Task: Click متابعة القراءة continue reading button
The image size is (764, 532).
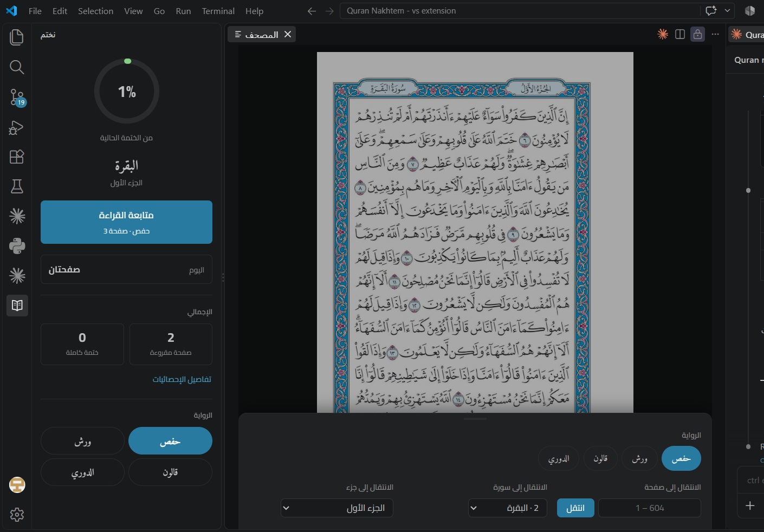Action: click(x=126, y=222)
